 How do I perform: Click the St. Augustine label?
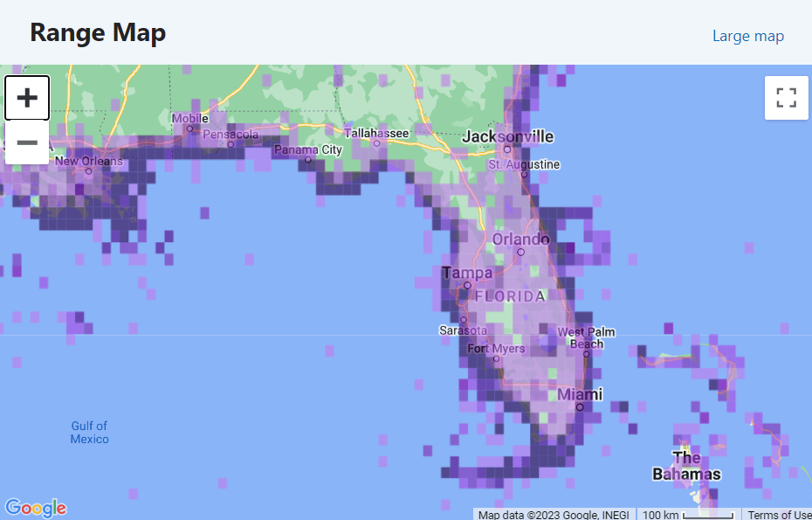(524, 164)
